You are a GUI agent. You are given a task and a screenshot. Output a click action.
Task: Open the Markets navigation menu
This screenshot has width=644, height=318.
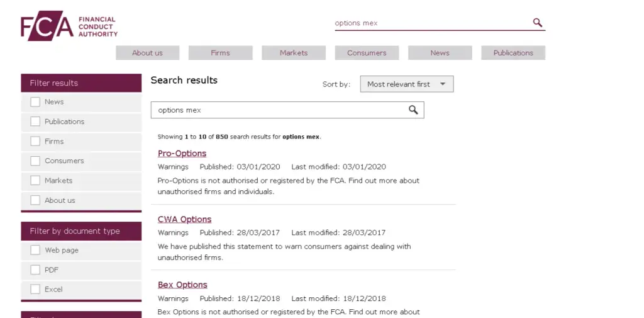coord(294,53)
